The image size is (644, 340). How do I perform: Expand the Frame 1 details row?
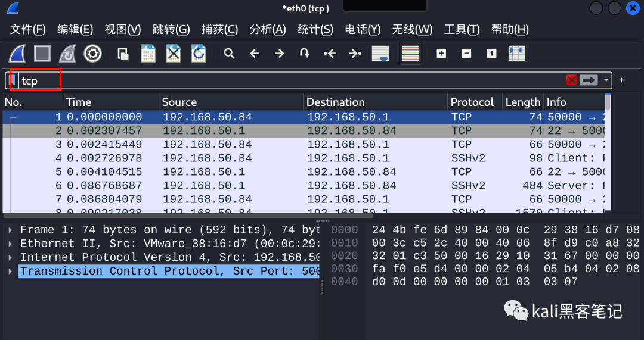(11, 230)
